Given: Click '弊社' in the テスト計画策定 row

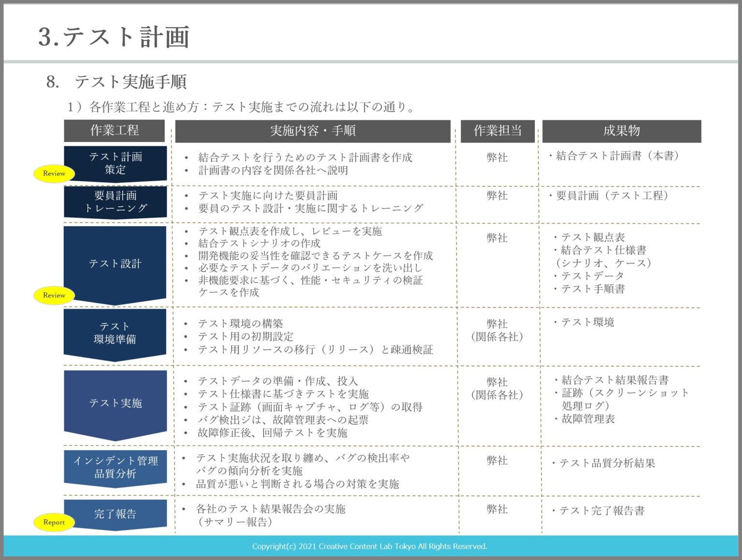Looking at the screenshot, I should point(497,158).
